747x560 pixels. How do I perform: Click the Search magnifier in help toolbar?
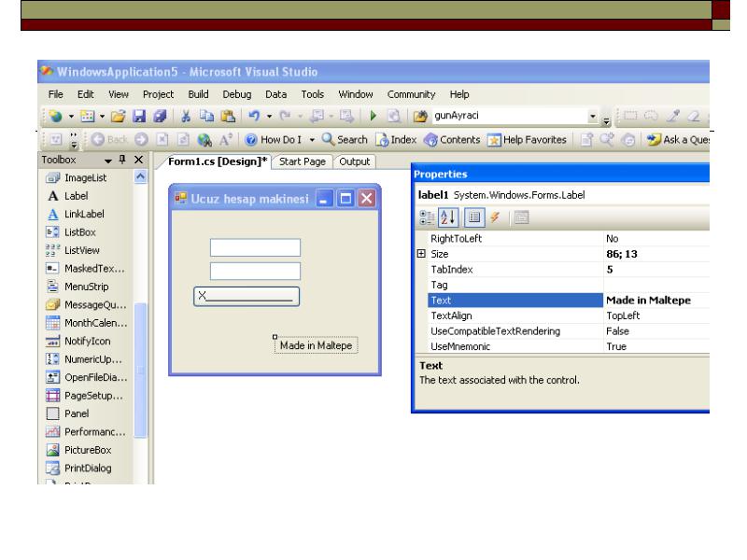click(x=328, y=139)
